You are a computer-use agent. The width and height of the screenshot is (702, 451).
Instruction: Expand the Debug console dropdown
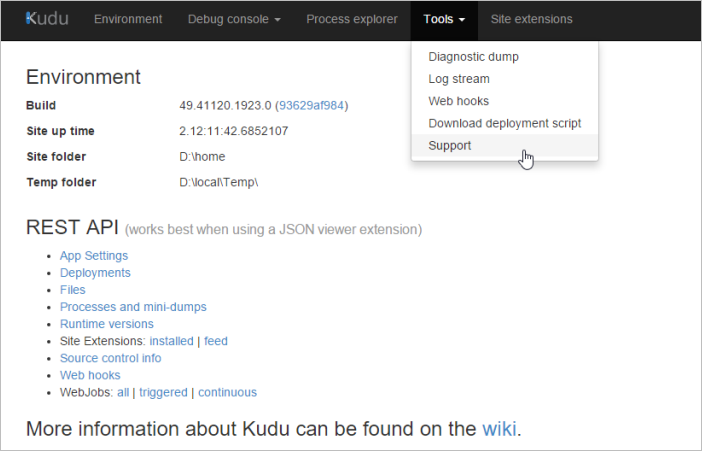point(234,19)
